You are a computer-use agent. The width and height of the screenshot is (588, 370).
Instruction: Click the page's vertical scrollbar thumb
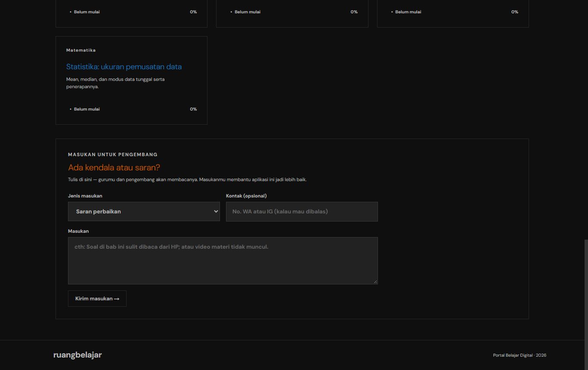tap(586, 304)
